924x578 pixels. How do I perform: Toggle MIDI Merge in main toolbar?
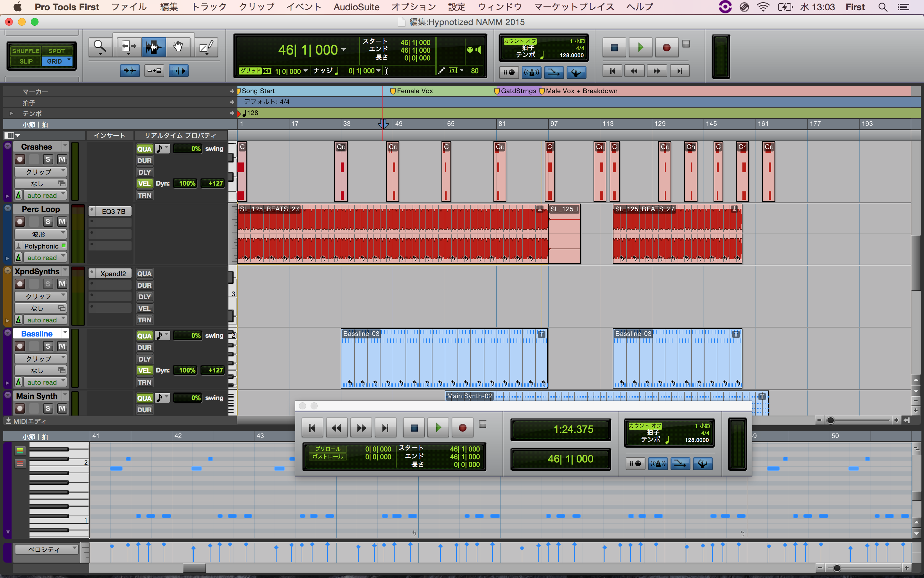554,72
